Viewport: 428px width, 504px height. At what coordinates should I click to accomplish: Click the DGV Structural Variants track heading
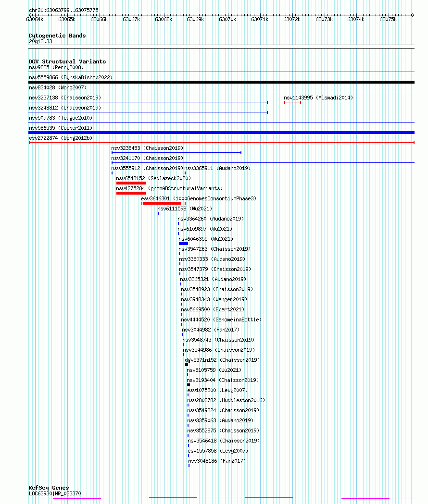[x=67, y=61]
